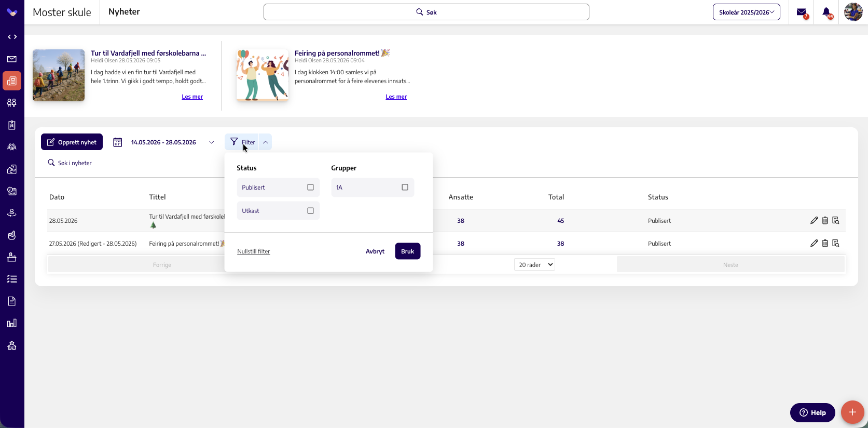Check the Publisert status filter
The height and width of the screenshot is (428, 868).
[x=310, y=188]
